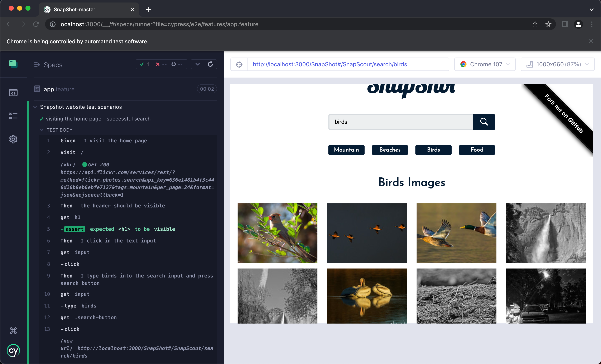This screenshot has width=601, height=364.
Task: Open keyboard shortcuts via the command icon
Action: point(13,331)
